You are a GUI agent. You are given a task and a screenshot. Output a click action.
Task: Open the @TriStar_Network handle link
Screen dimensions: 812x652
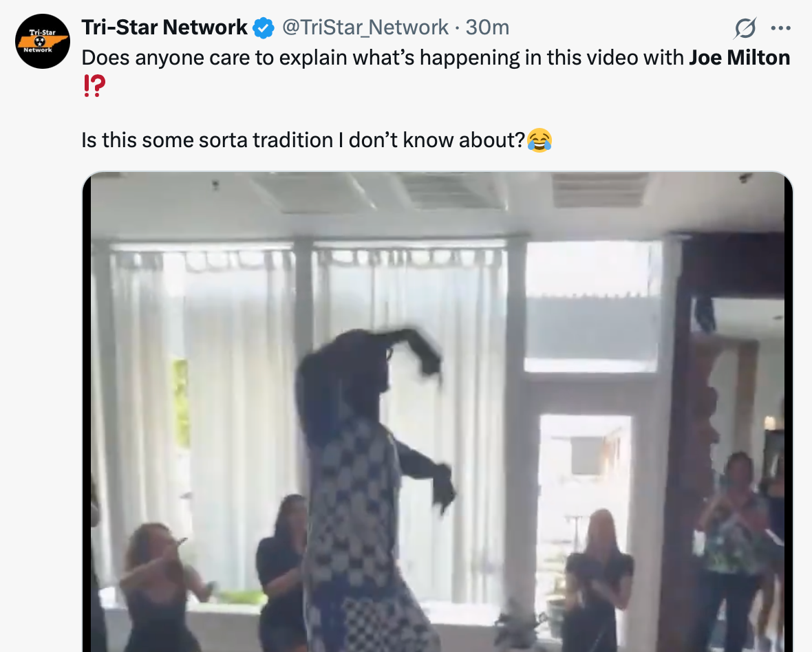click(x=365, y=28)
